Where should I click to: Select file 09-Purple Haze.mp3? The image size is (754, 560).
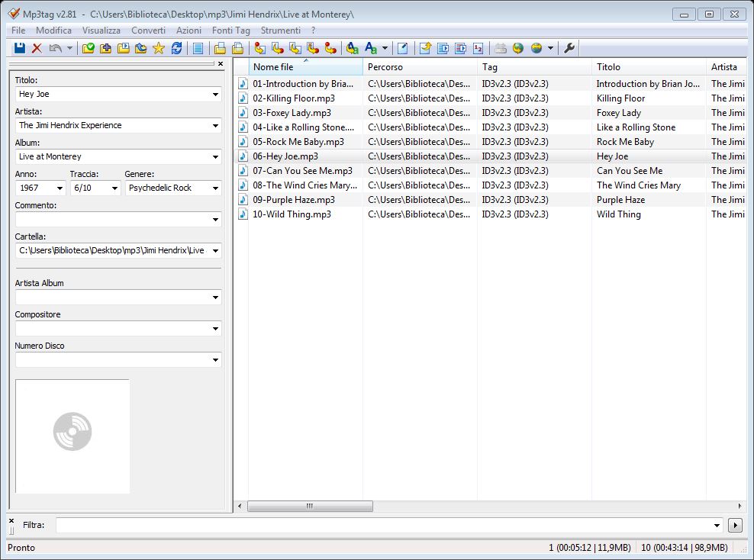[294, 200]
